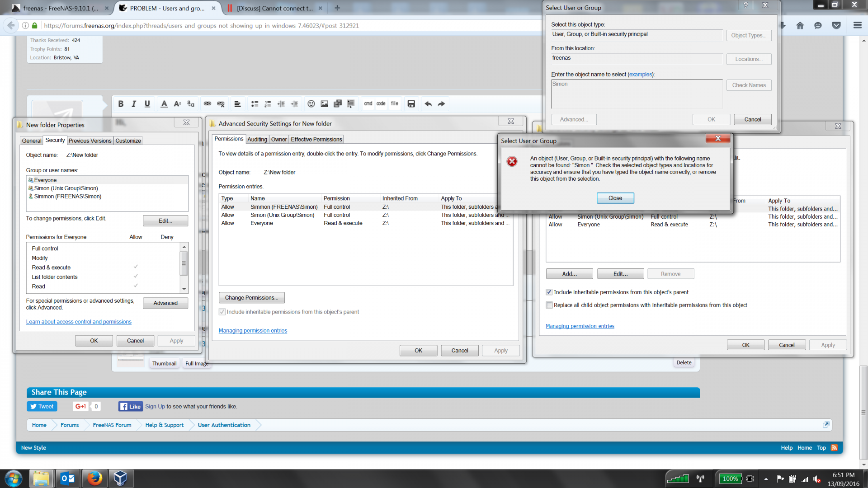Click the Object Types... button

point(749,35)
